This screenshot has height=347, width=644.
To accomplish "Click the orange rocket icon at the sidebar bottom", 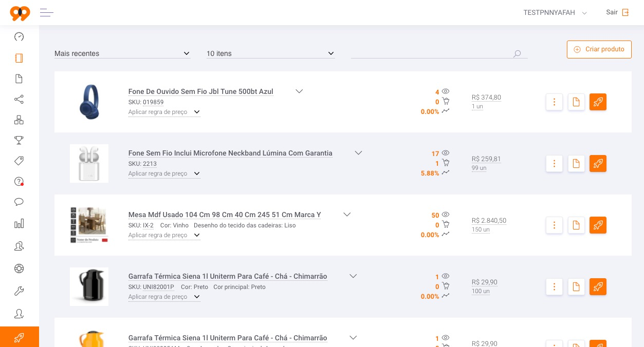I will (20, 337).
